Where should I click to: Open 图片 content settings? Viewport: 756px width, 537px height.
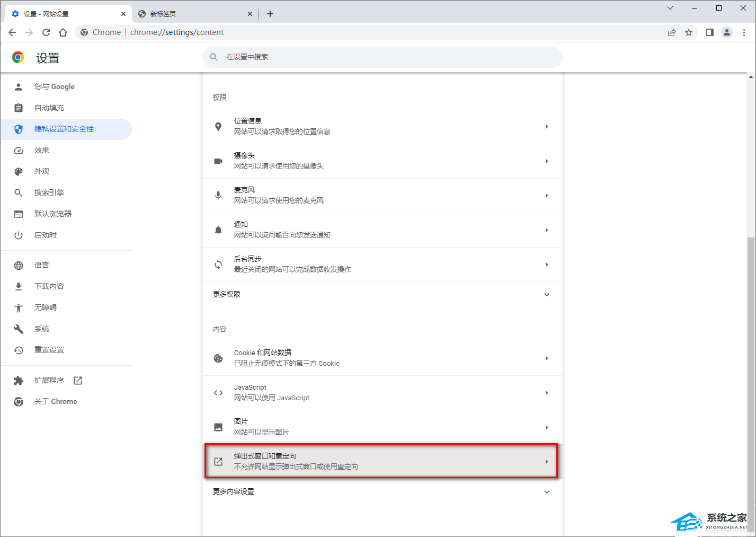[383, 427]
